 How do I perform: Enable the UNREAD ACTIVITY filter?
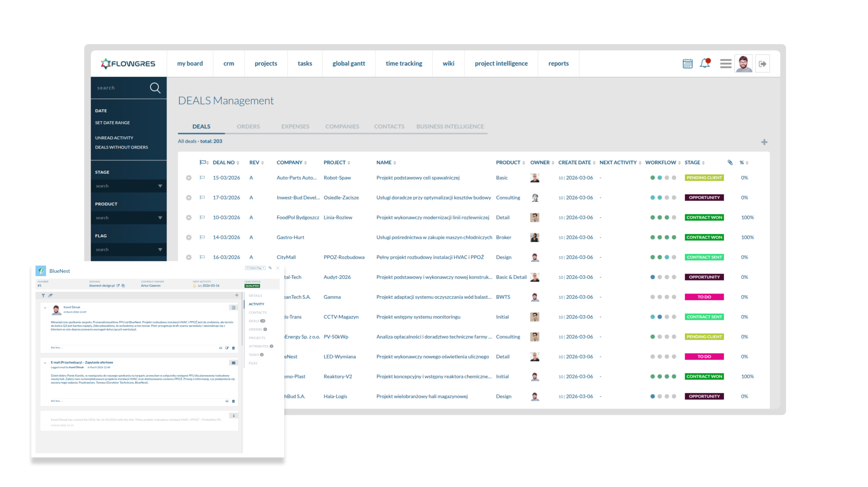click(x=114, y=137)
